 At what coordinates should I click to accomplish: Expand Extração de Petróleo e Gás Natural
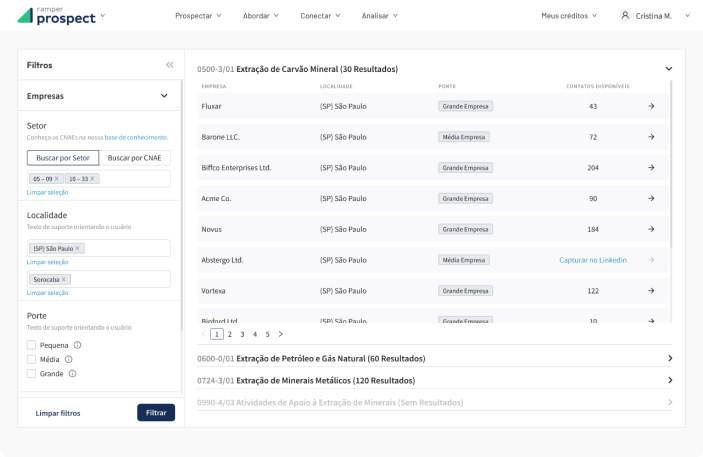click(x=670, y=358)
